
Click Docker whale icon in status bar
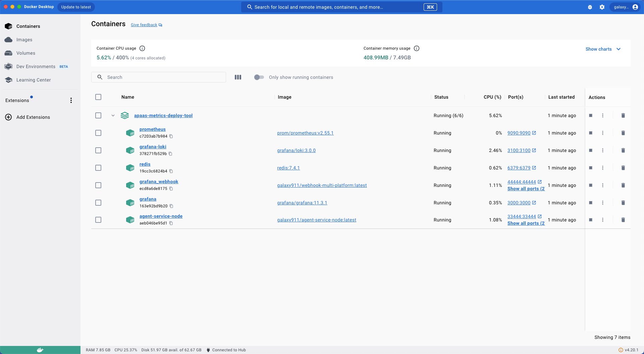(40, 350)
